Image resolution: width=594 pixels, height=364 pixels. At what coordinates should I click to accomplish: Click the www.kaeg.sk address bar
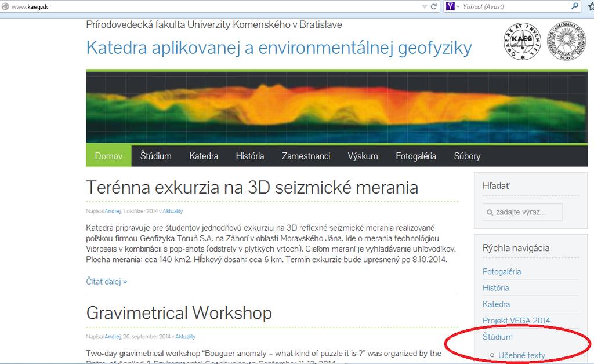click(x=220, y=6)
